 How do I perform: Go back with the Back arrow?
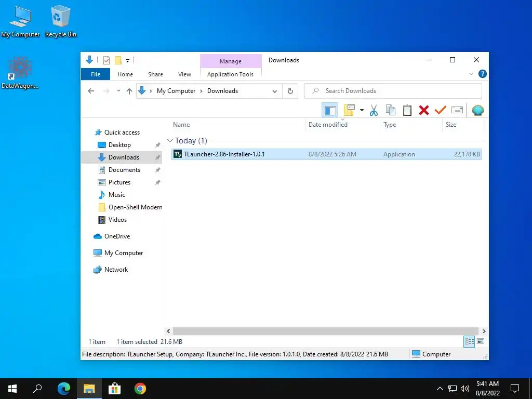[x=91, y=91]
